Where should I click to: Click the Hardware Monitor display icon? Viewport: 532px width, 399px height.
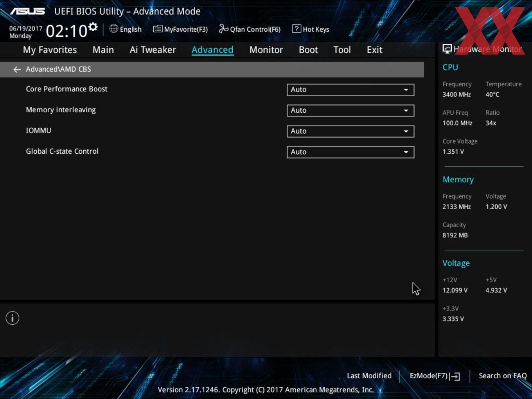[447, 49]
